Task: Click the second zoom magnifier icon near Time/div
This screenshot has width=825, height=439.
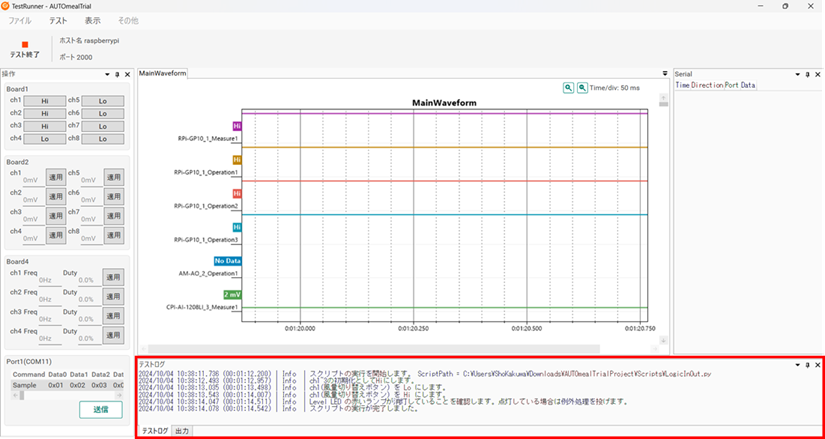Action: pos(582,88)
